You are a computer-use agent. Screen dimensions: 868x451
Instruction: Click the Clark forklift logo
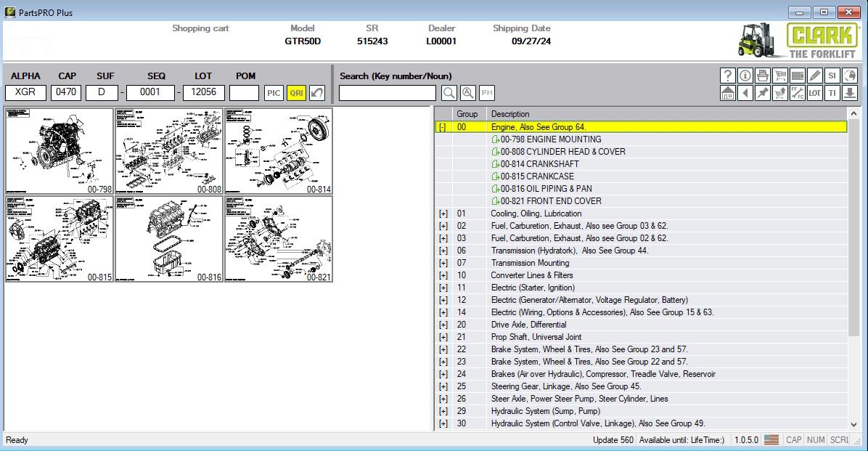click(x=798, y=41)
